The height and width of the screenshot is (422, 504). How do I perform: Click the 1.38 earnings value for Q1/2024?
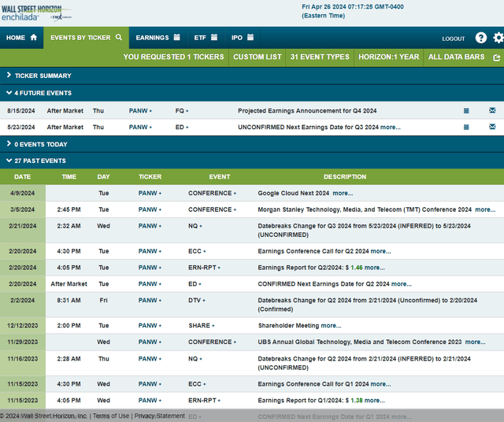click(357, 401)
